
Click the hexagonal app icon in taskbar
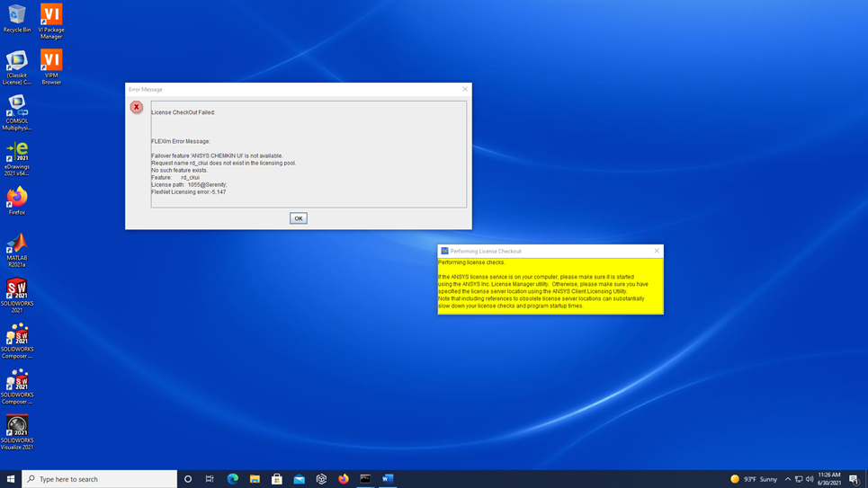click(x=321, y=479)
